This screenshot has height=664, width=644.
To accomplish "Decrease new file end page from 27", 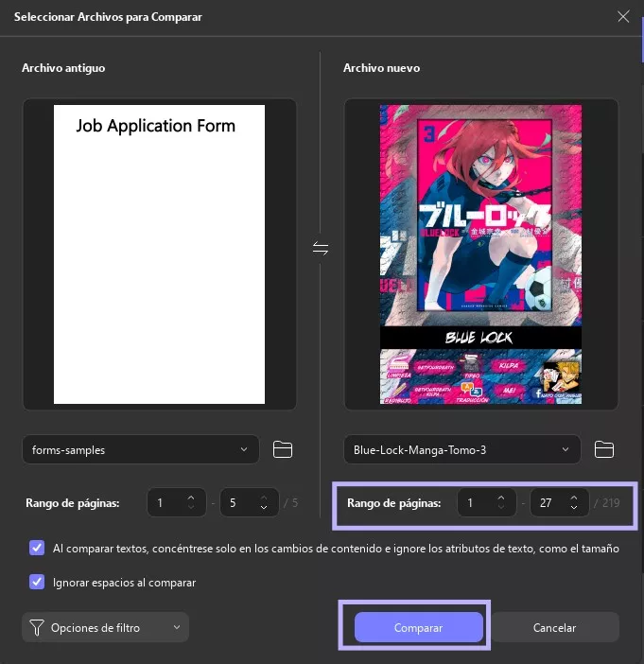I will (574, 507).
